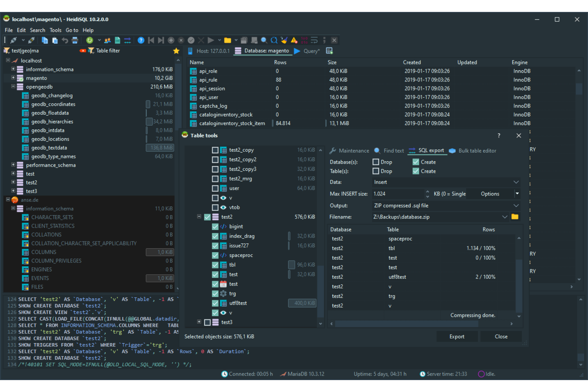Switch to the Bulk table editor tab
Viewport: 588px width, 392px height.
click(x=473, y=151)
